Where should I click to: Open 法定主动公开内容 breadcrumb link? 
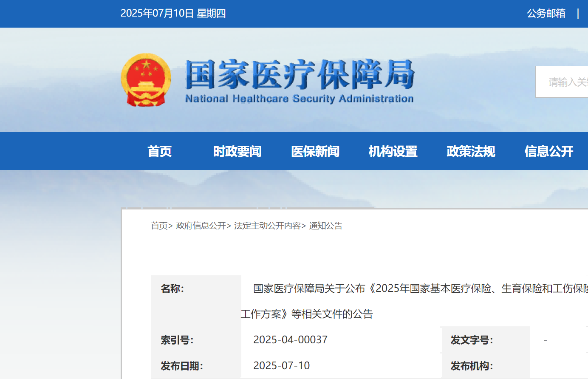coord(267,226)
